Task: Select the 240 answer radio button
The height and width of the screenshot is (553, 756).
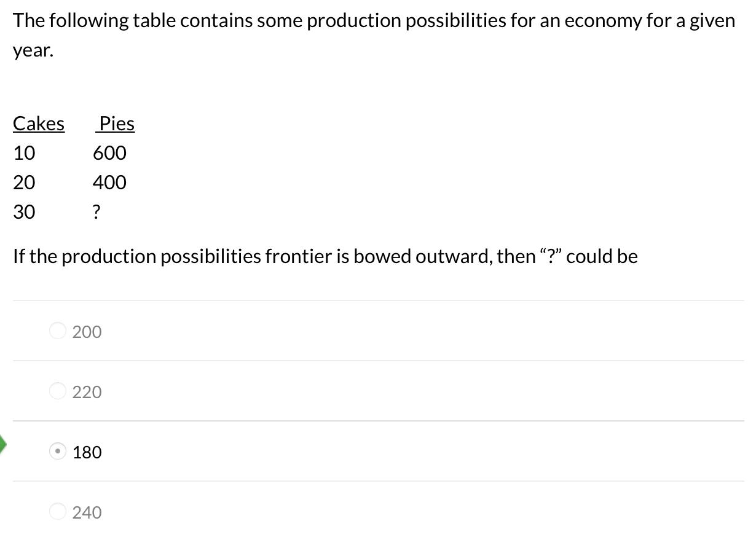Action: pyautogui.click(x=57, y=512)
